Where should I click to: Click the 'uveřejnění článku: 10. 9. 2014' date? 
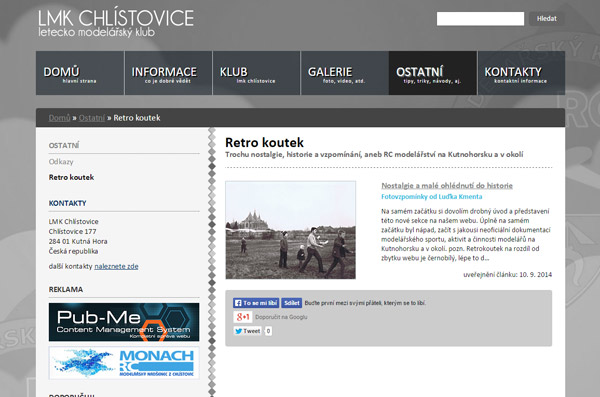[x=507, y=274]
